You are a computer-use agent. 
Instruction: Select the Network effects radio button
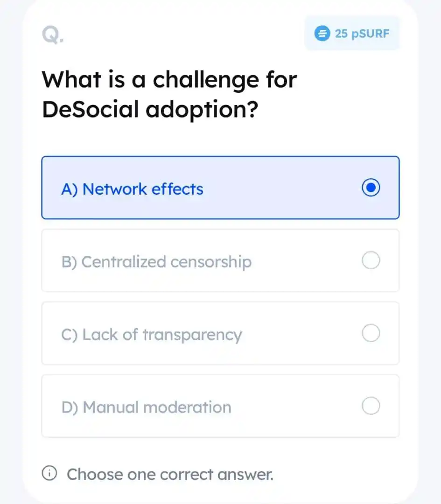(x=371, y=188)
